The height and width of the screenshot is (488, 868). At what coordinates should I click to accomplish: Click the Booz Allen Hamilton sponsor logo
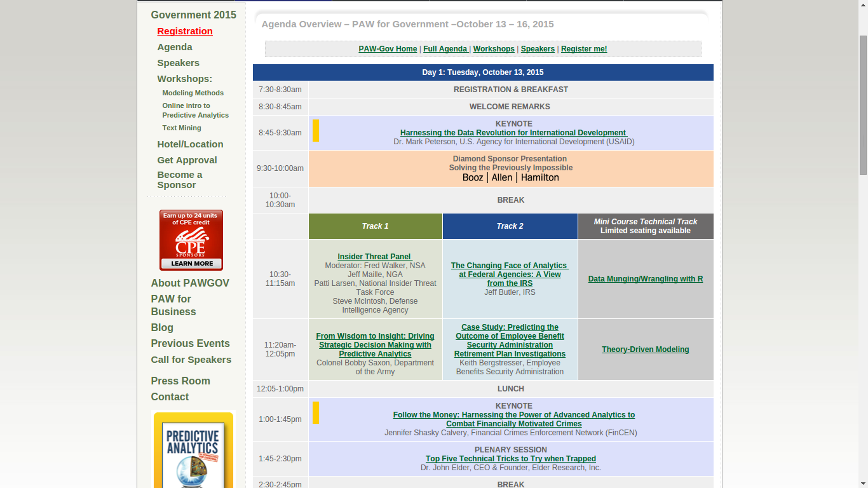coord(510,178)
